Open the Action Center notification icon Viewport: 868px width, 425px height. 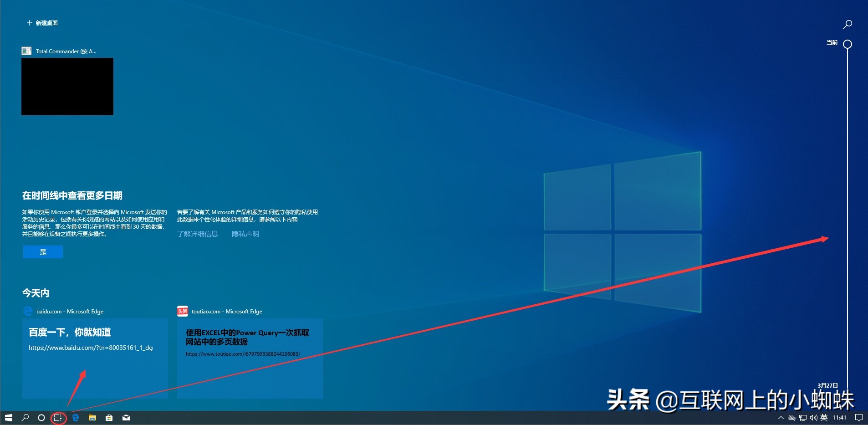859,418
